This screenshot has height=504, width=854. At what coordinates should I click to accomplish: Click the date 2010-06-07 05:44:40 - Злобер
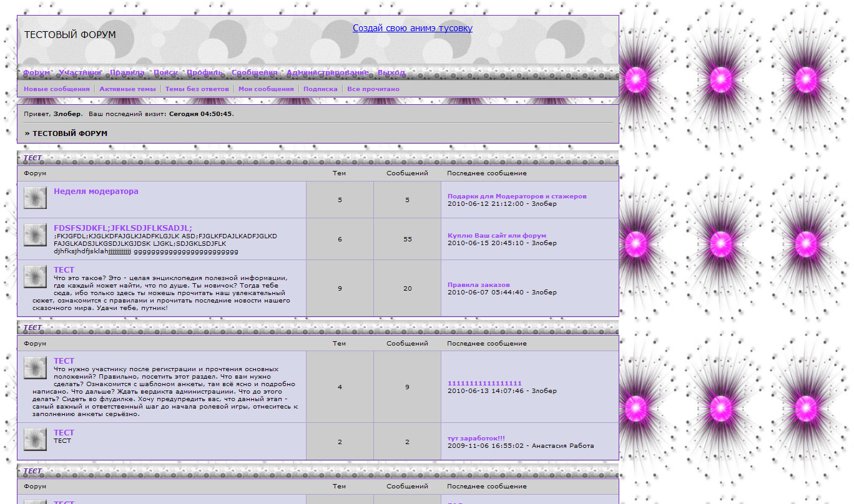tap(502, 293)
